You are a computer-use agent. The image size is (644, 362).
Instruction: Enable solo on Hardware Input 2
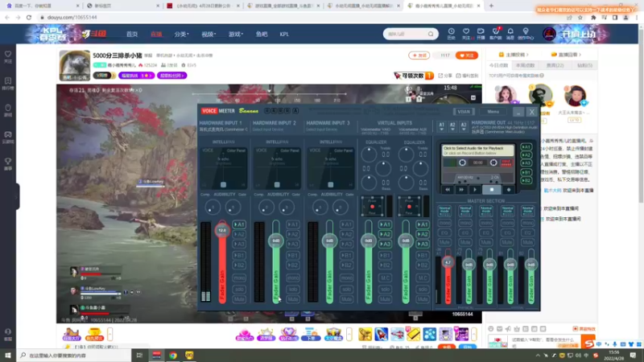click(x=293, y=289)
